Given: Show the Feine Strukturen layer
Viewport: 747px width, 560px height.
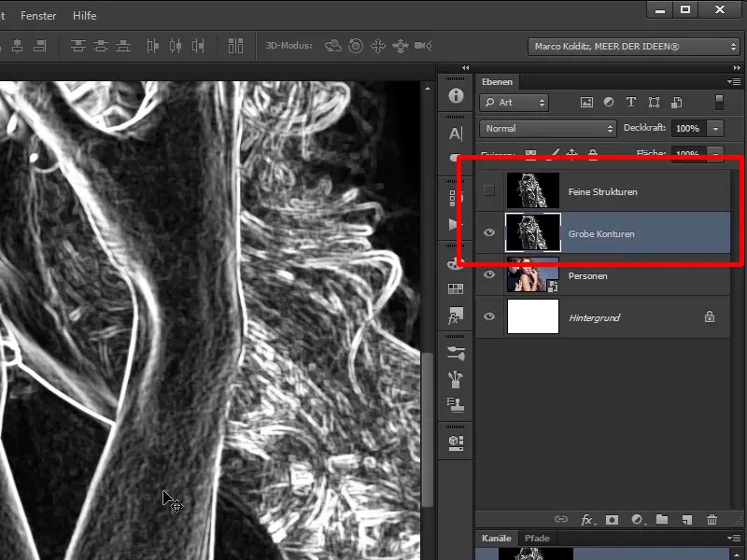Looking at the screenshot, I should tap(488, 190).
